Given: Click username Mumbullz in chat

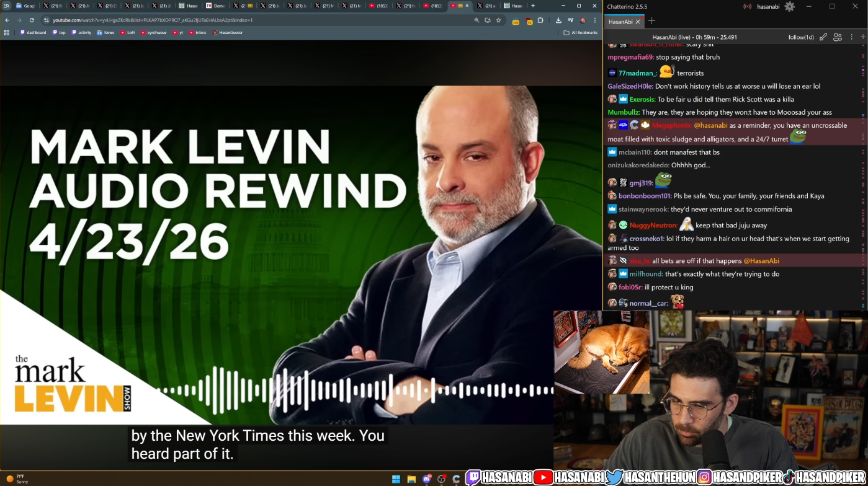Looking at the screenshot, I should (624, 112).
